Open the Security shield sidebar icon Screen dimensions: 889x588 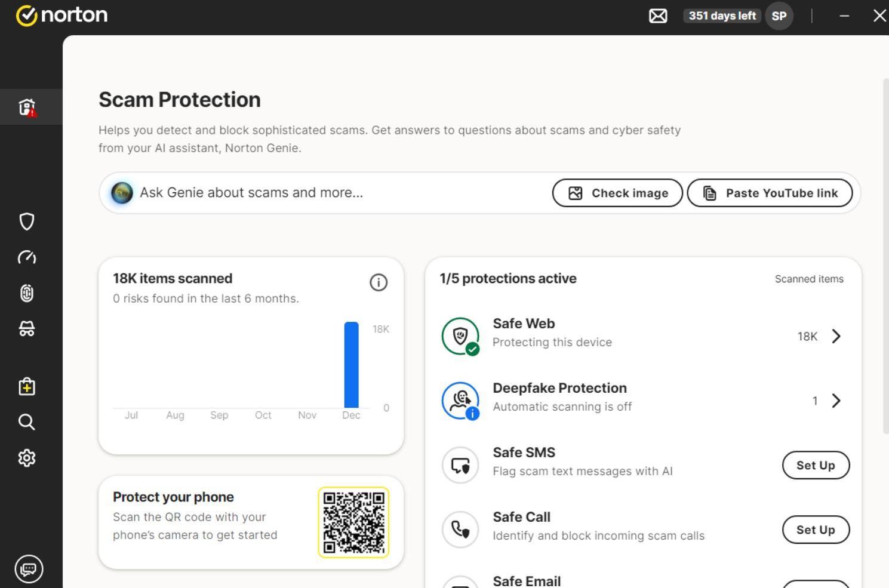[27, 221]
